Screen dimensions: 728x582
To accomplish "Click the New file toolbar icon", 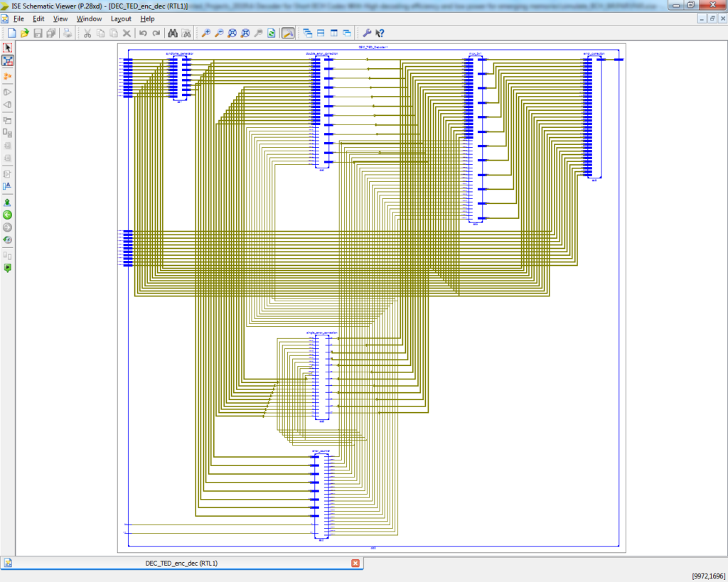I will (12, 33).
